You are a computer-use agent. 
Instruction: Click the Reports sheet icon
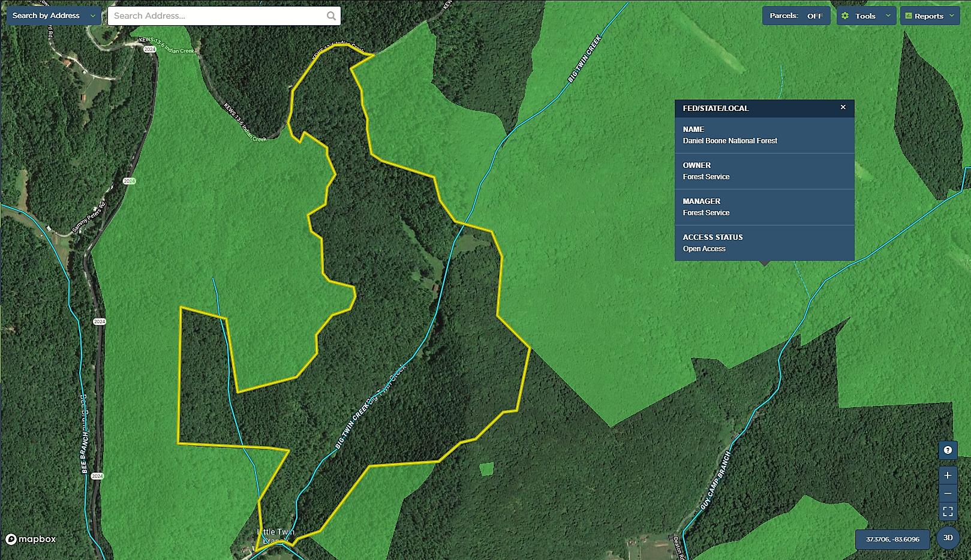(909, 16)
